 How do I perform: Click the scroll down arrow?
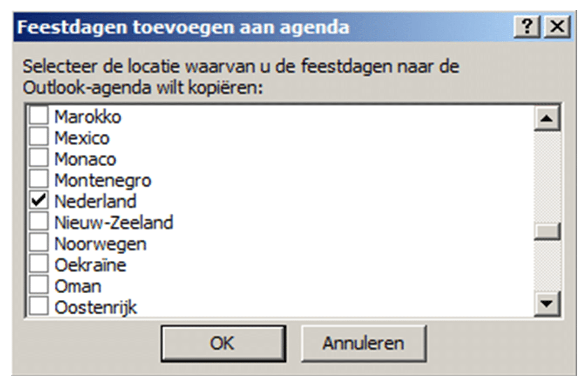click(x=547, y=305)
